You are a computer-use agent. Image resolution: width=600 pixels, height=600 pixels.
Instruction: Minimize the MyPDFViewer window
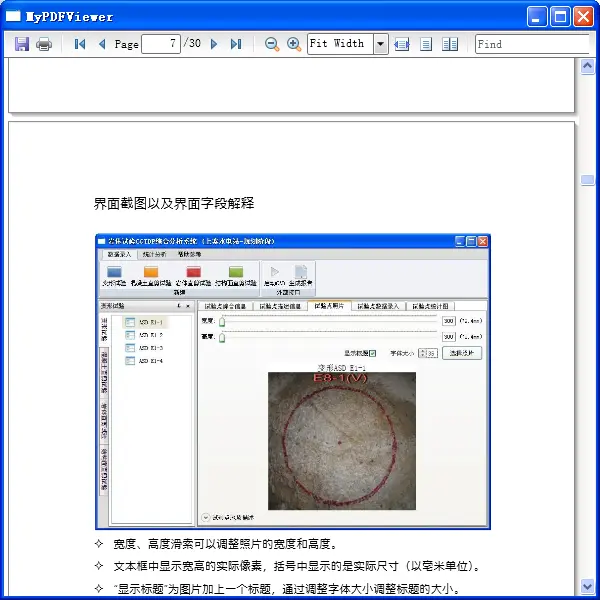point(537,17)
